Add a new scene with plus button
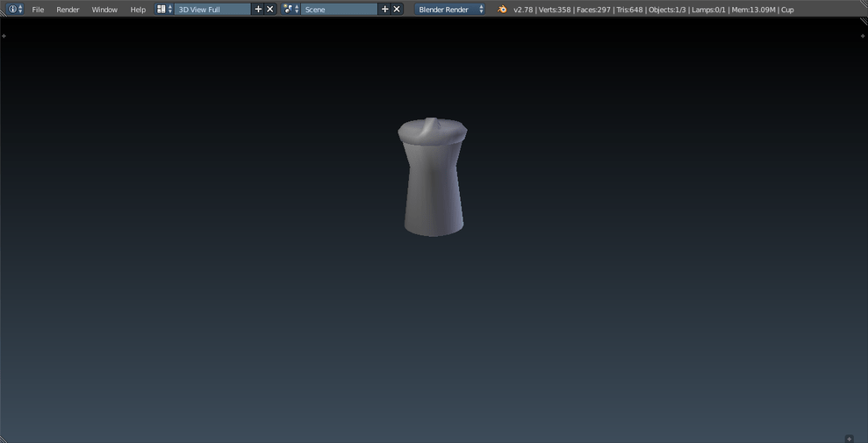Screen dimensions: 868x443 384,10
